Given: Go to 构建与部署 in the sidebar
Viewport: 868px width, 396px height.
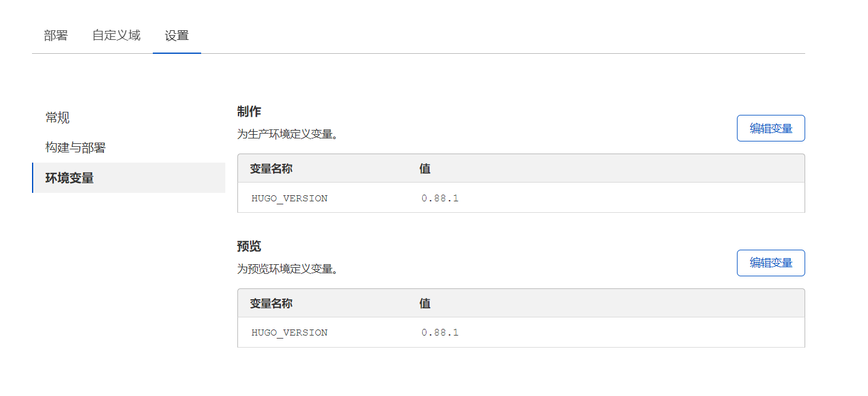Looking at the screenshot, I should click(x=76, y=148).
